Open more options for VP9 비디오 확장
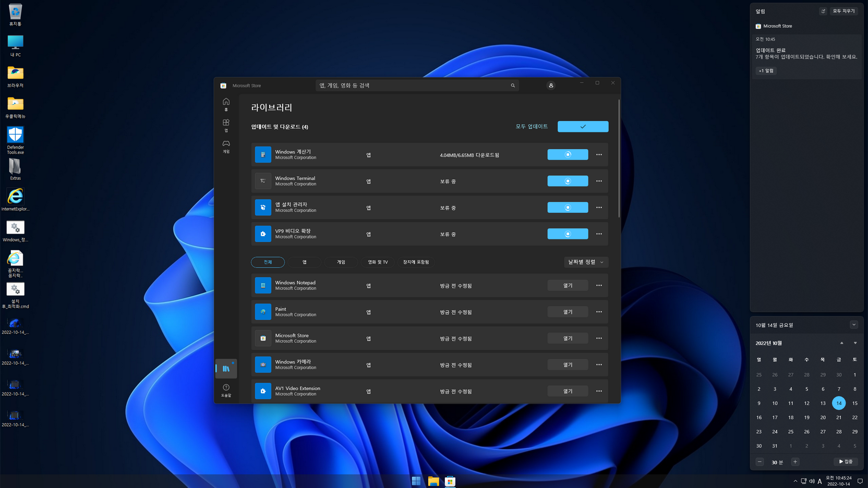868x488 pixels. click(x=599, y=234)
